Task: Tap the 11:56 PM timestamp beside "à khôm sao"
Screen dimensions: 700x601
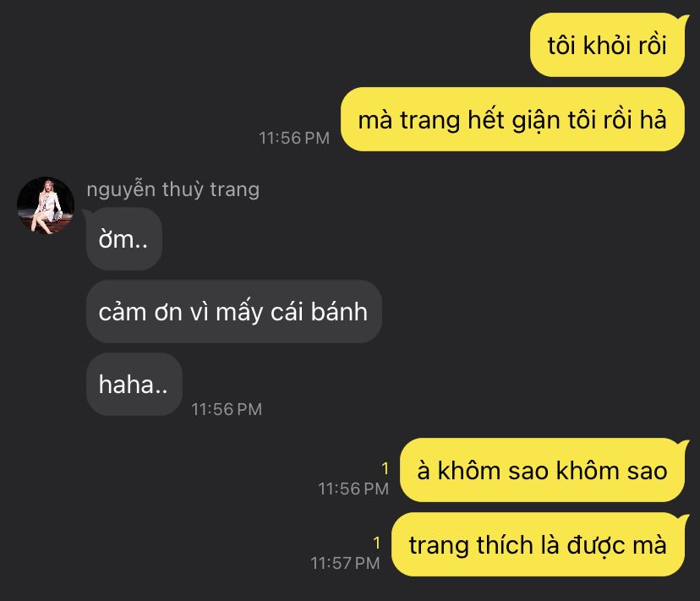Action: click(353, 489)
